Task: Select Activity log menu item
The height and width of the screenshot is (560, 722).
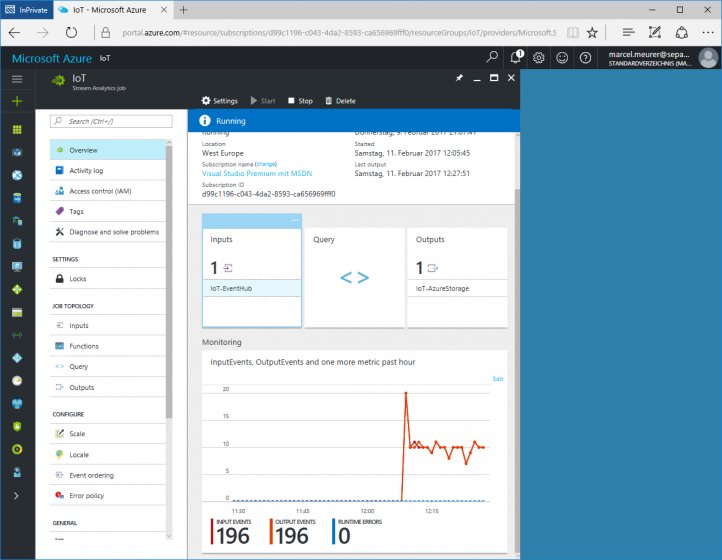Action: point(86,171)
